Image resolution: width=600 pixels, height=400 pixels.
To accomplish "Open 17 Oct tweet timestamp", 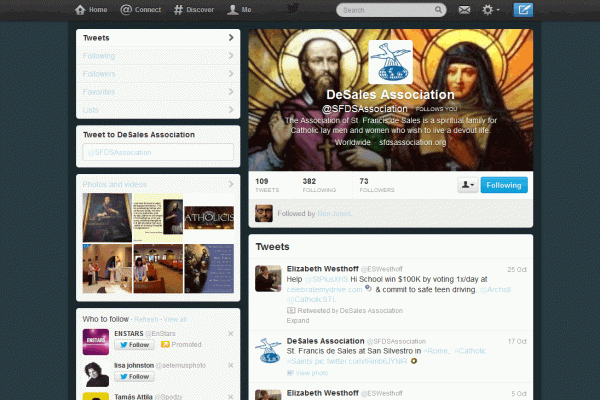I will tap(517, 341).
